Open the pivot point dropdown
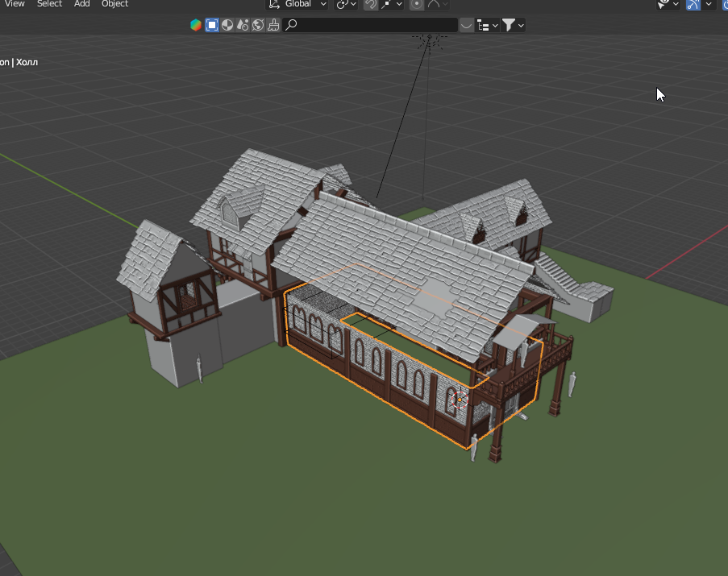The height and width of the screenshot is (576, 728). point(346,4)
